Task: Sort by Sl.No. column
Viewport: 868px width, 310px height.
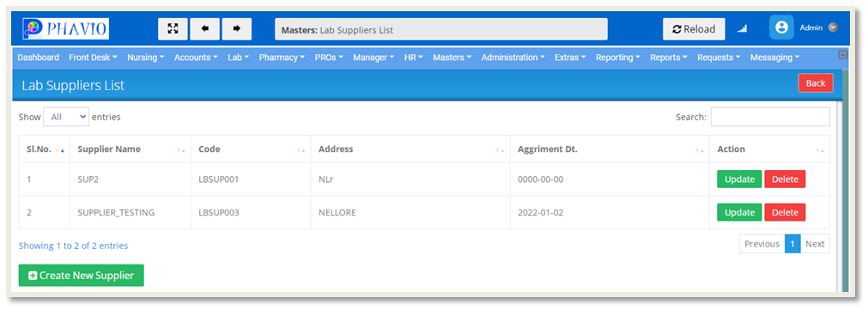Action: tap(45, 149)
